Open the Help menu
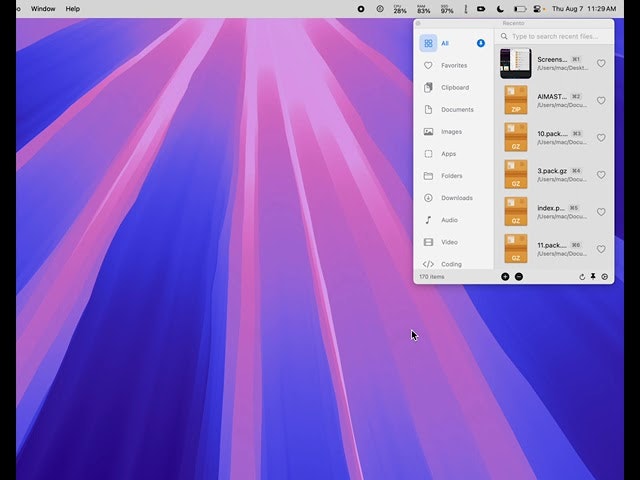Screen dimensions: 640x480 (x=73, y=9)
